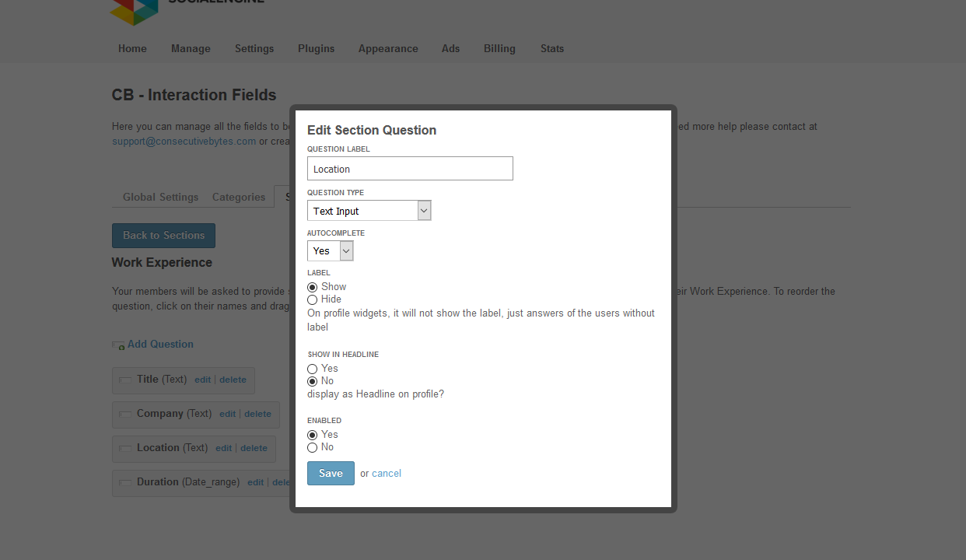
Task: Select Hide radio button under Label
Action: coord(313,299)
